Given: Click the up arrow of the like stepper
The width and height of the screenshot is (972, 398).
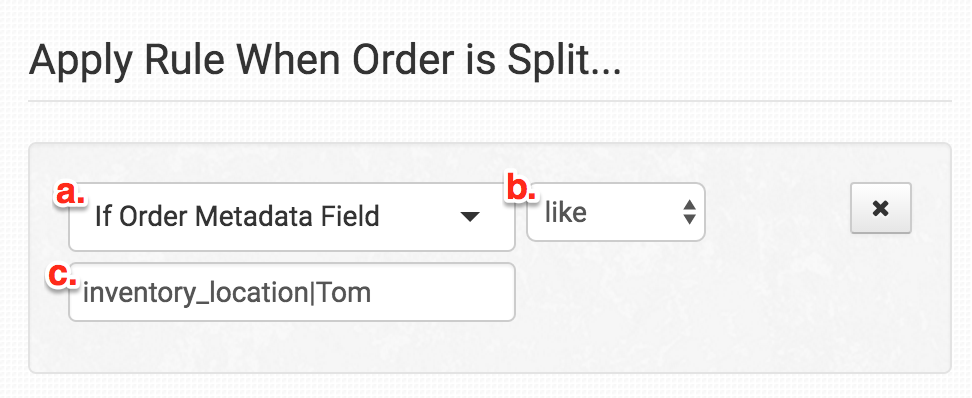Looking at the screenshot, I should (x=689, y=205).
